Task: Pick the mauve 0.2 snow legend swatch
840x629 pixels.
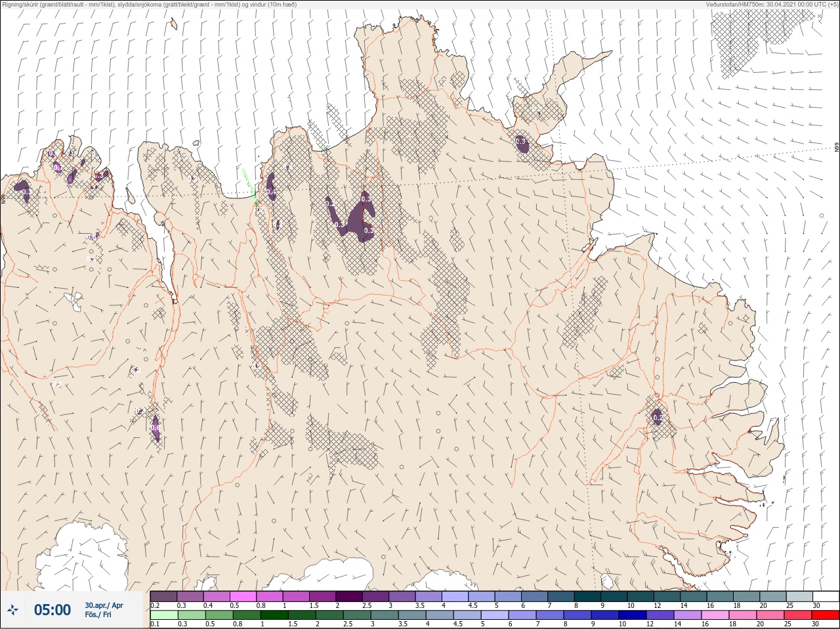Action: point(163,596)
